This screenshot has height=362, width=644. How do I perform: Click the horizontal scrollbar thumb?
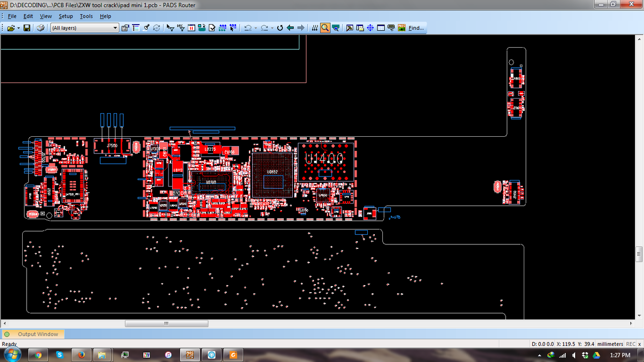point(167,324)
